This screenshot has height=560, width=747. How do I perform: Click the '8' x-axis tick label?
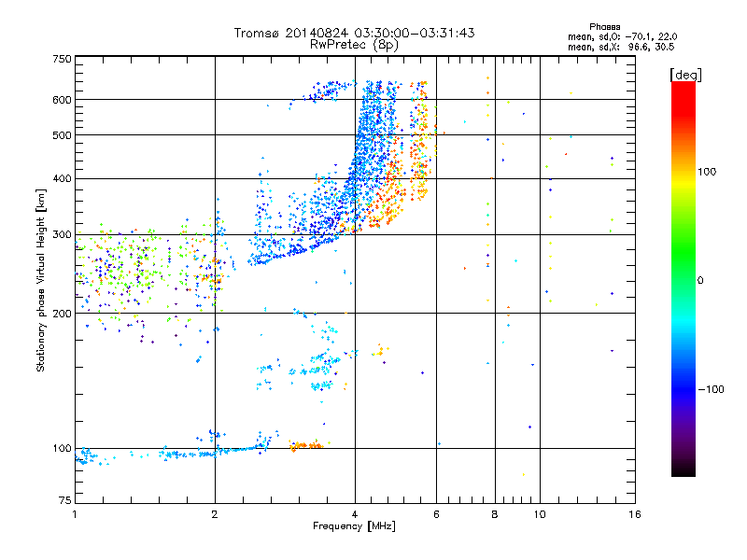tap(495, 514)
